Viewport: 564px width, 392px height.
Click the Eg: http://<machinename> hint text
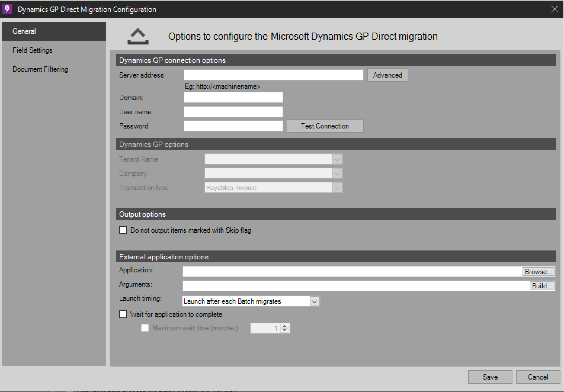[222, 86]
